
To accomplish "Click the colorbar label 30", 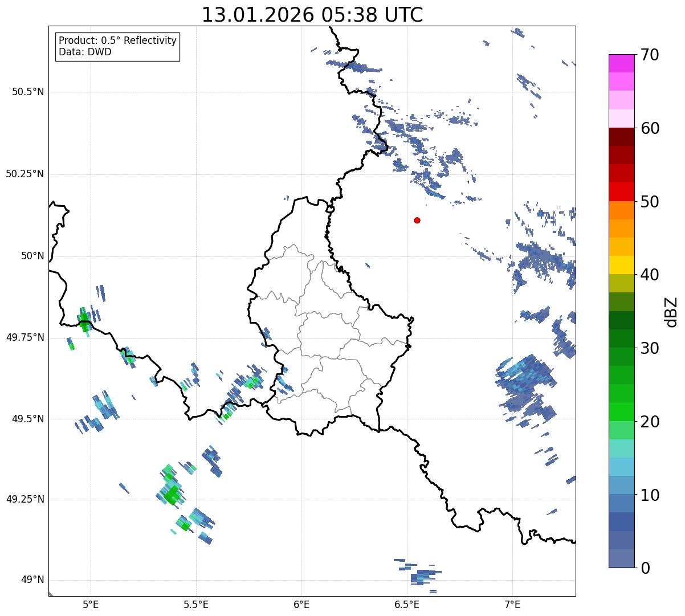I will 650,348.
